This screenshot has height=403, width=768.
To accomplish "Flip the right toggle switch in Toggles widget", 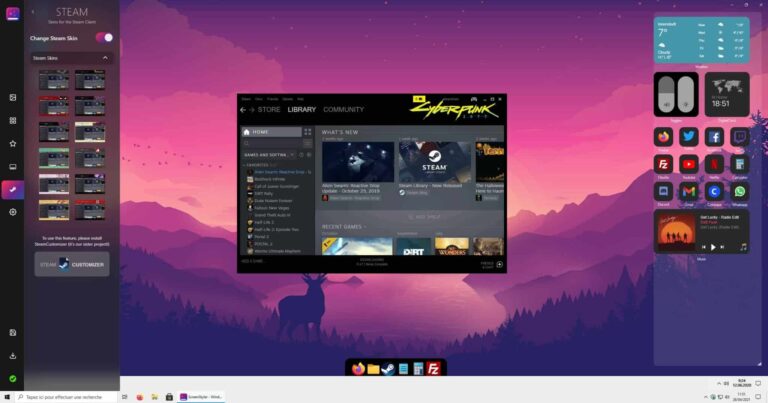I will click(x=685, y=96).
